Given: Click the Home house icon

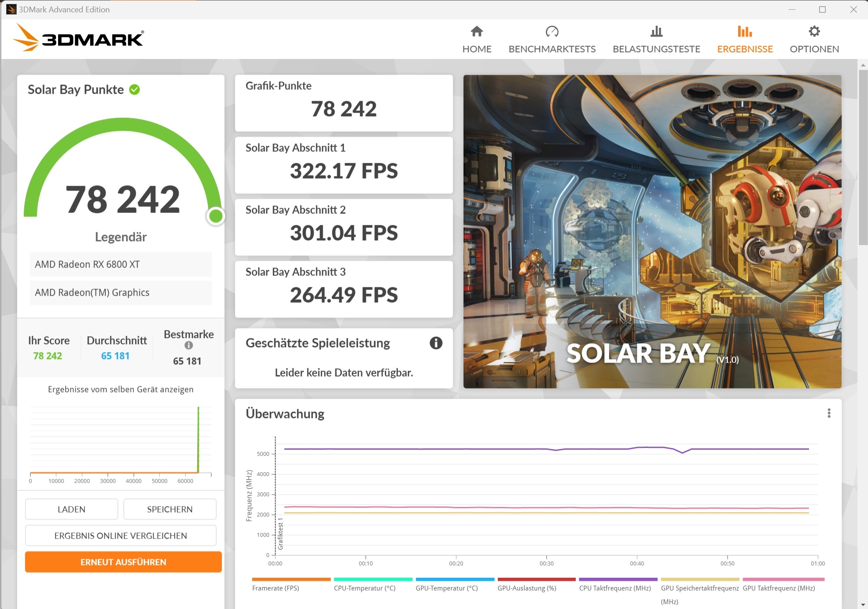Looking at the screenshot, I should coord(477,32).
